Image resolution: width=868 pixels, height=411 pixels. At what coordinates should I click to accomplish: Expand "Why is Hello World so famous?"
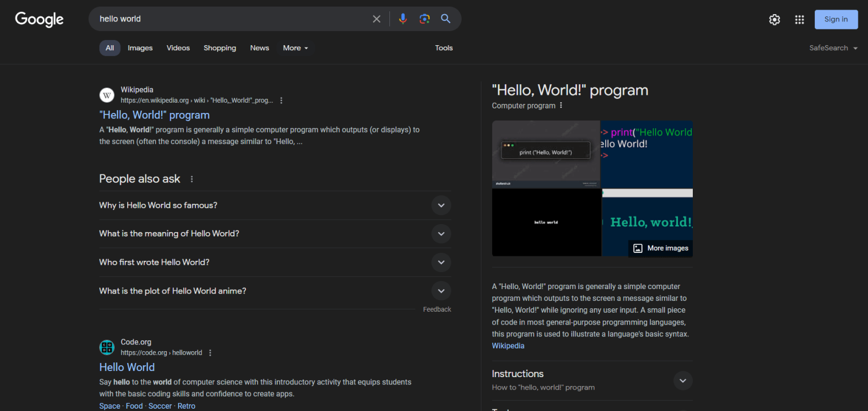pyautogui.click(x=441, y=205)
